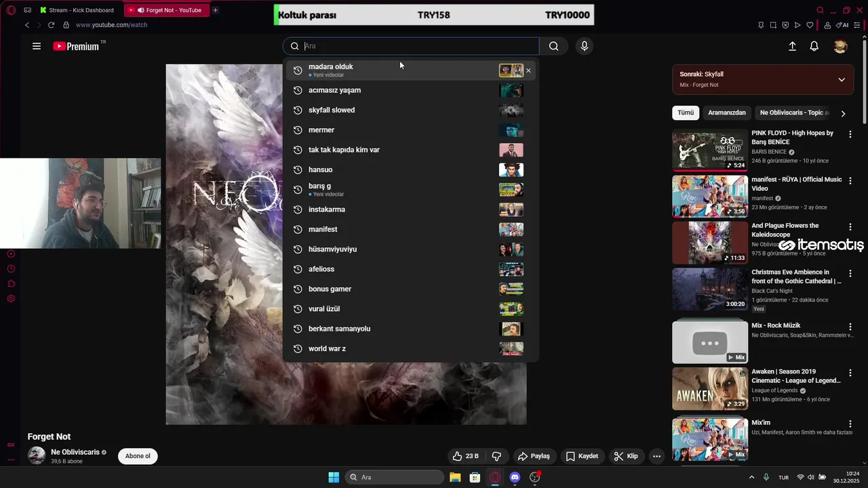Viewport: 868px width, 488px height.
Task: Reload the page in Opera
Action: pyautogui.click(x=51, y=25)
